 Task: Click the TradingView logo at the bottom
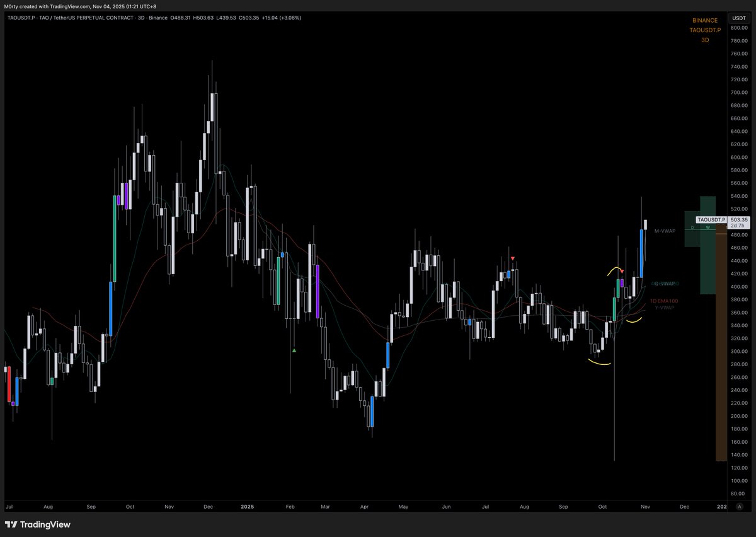pos(38,524)
